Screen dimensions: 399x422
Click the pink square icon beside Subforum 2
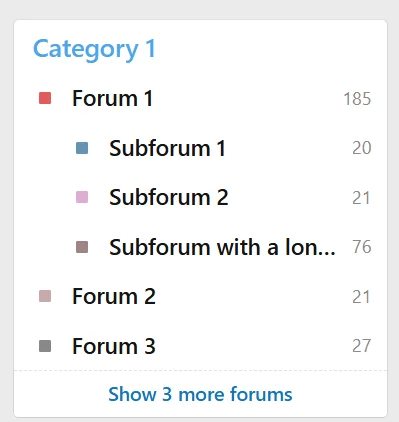click(82, 197)
